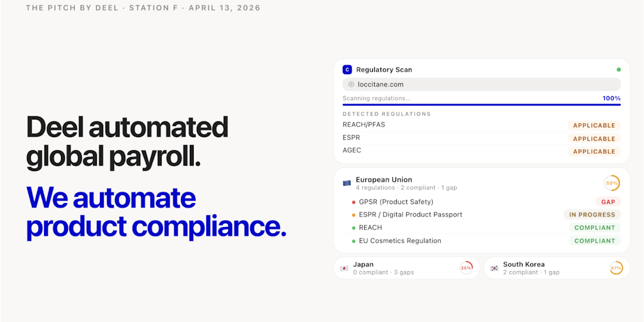The width and height of the screenshot is (644, 322).
Task: Click the IN PROGRESS status badge
Action: [592, 215]
